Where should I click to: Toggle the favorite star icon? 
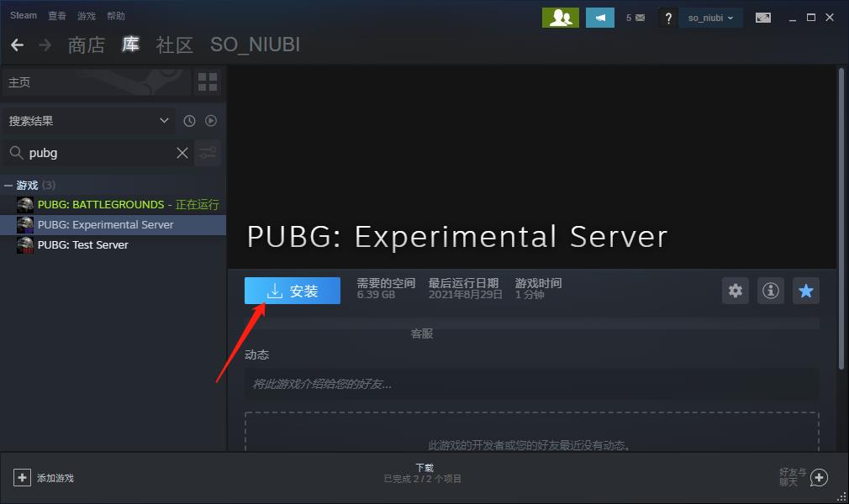coord(805,291)
